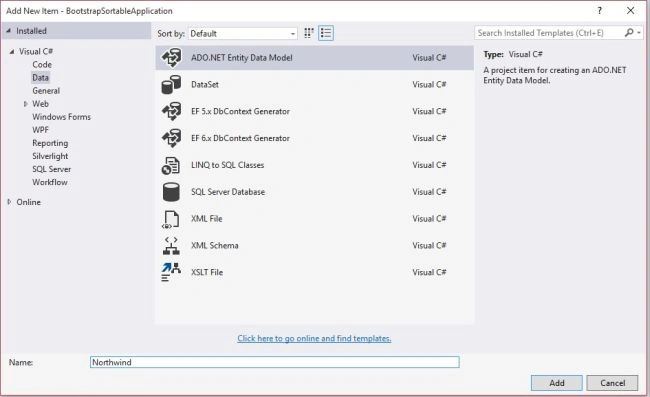
Task: Select the Web category
Action: click(41, 104)
